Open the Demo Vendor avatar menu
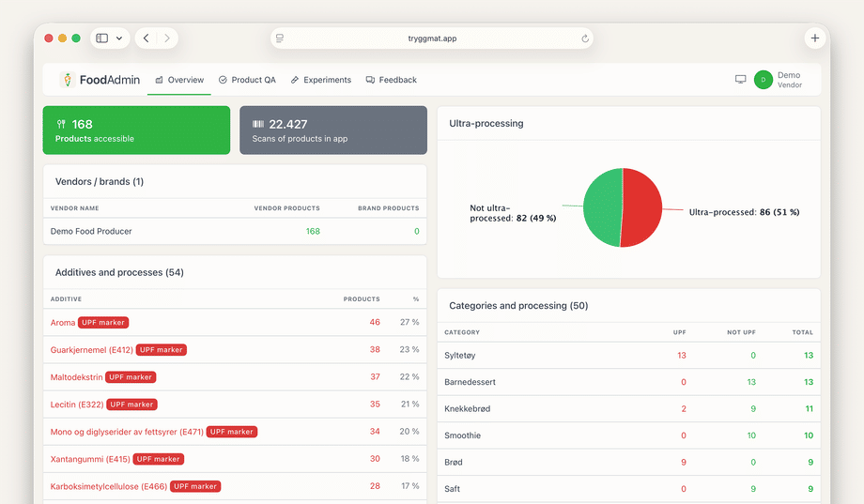This screenshot has height=504, width=864. [764, 80]
